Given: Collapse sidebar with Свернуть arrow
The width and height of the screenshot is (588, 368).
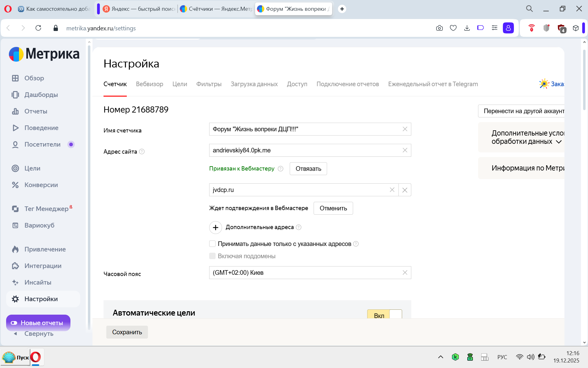Looking at the screenshot, I should coord(15,334).
